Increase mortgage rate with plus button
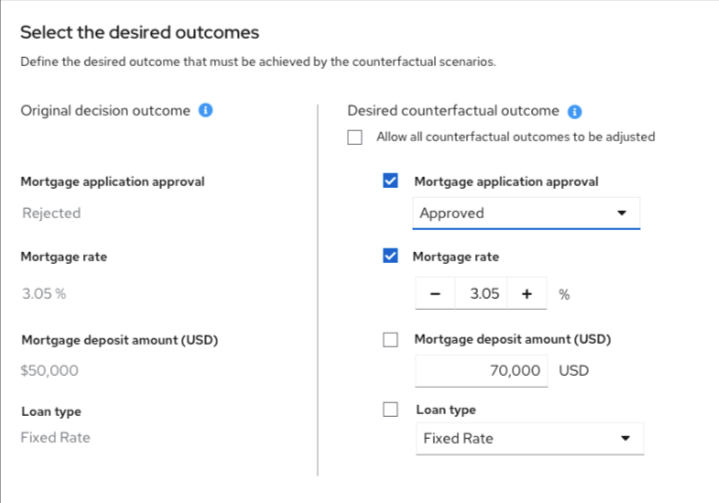The height and width of the screenshot is (503, 719). 527,295
